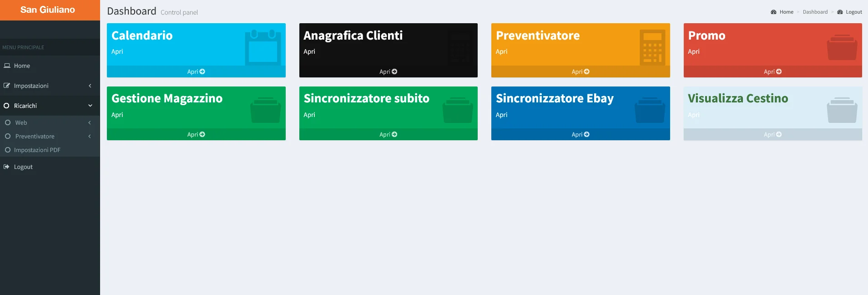868x295 pixels.
Task: Click the circle icon beside Web submenu
Action: (x=8, y=122)
